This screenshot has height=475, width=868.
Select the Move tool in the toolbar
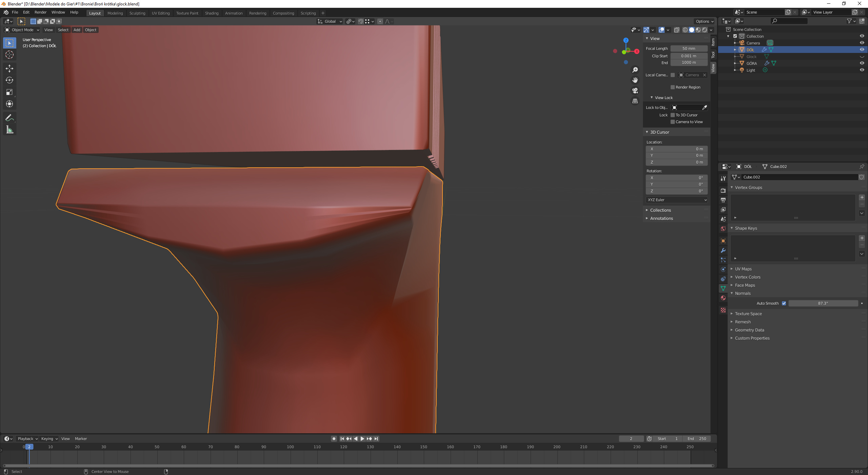tap(9, 69)
